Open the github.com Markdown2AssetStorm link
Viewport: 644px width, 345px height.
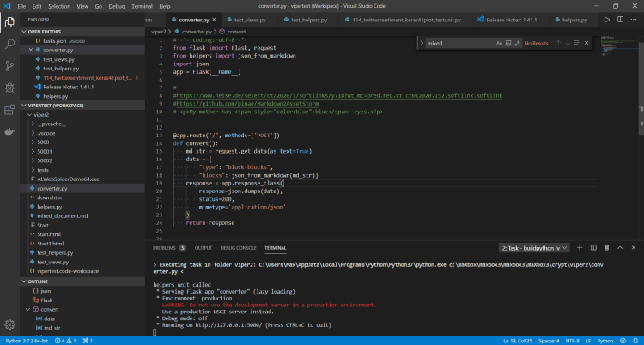pyautogui.click(x=246, y=104)
